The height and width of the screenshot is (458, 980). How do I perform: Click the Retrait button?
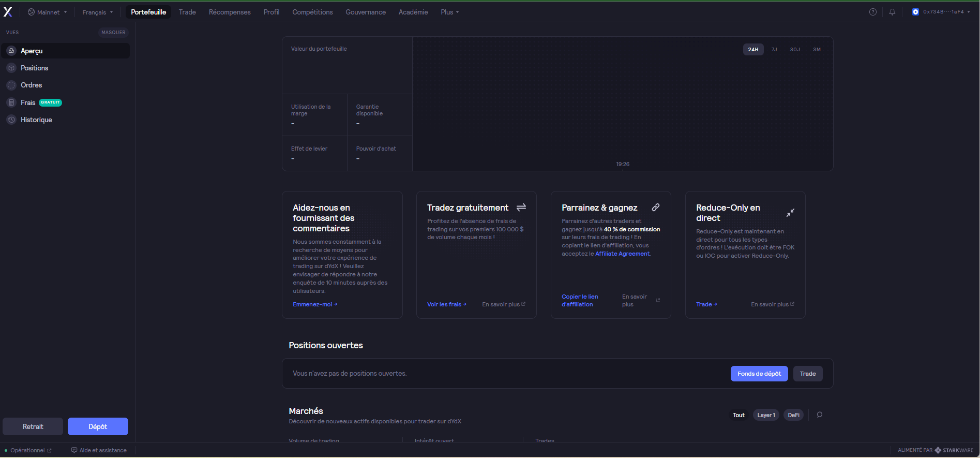pos(33,426)
